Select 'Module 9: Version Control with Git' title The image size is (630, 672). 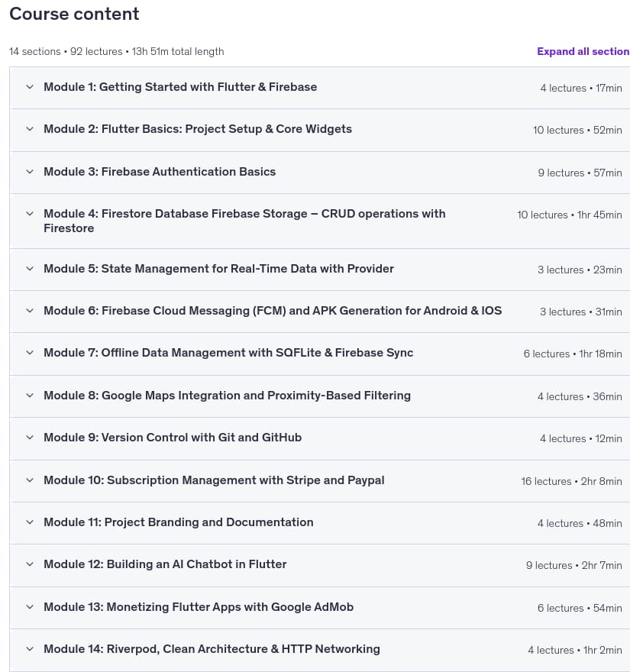tap(173, 438)
